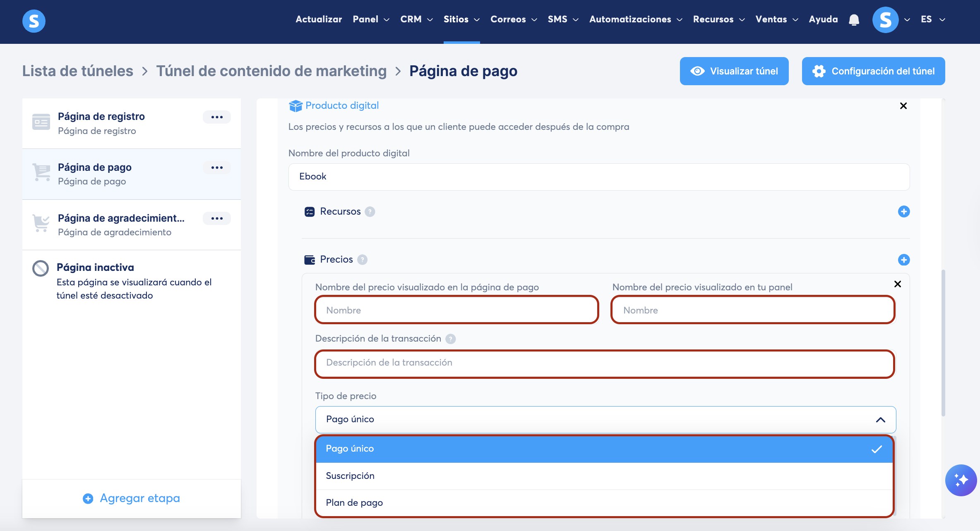Add a new price with plus icon
Image resolution: width=980 pixels, height=531 pixels.
tap(903, 260)
